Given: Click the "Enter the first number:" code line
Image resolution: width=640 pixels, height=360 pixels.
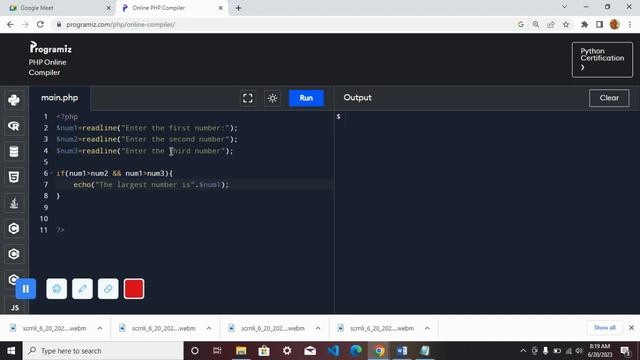Looking at the screenshot, I should [147, 128].
